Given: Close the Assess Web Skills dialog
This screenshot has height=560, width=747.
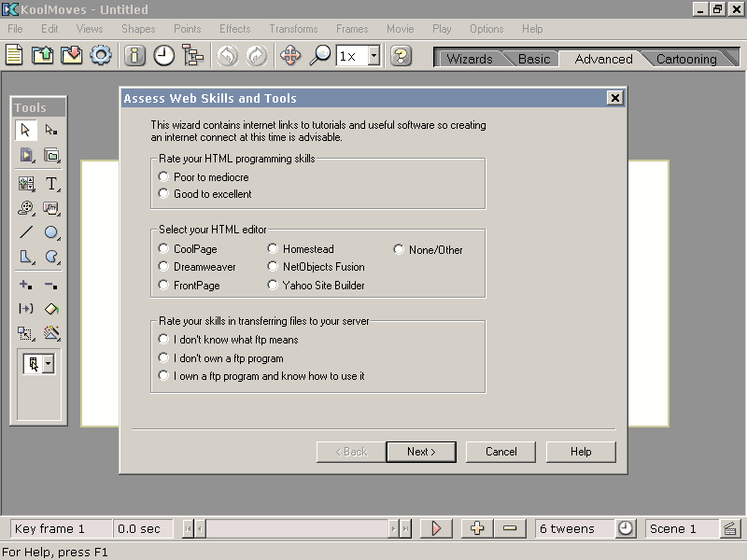Looking at the screenshot, I should click(615, 98).
